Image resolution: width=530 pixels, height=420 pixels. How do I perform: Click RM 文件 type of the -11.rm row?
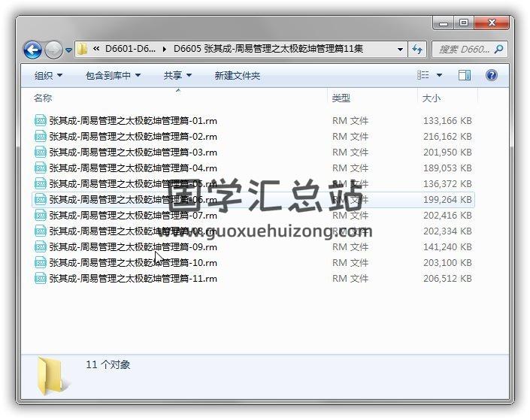(x=350, y=279)
